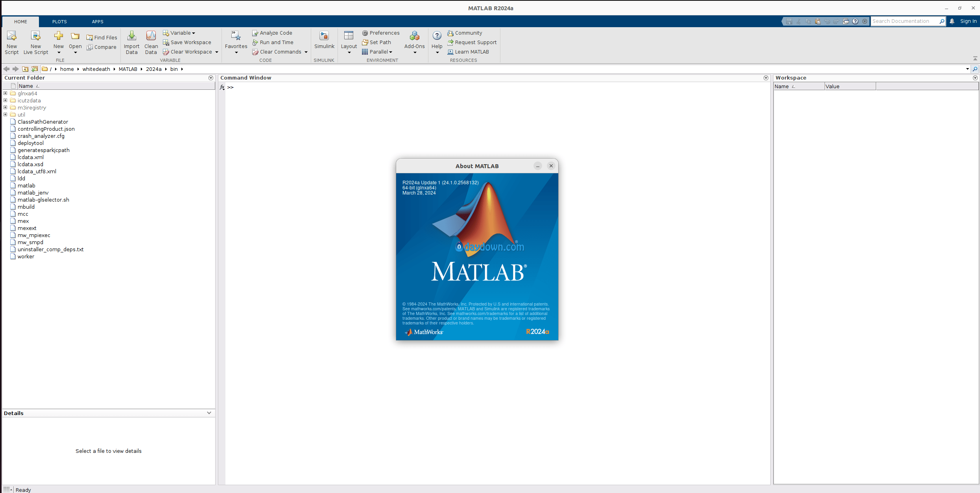Open Current Folder panel actions menu

211,78
